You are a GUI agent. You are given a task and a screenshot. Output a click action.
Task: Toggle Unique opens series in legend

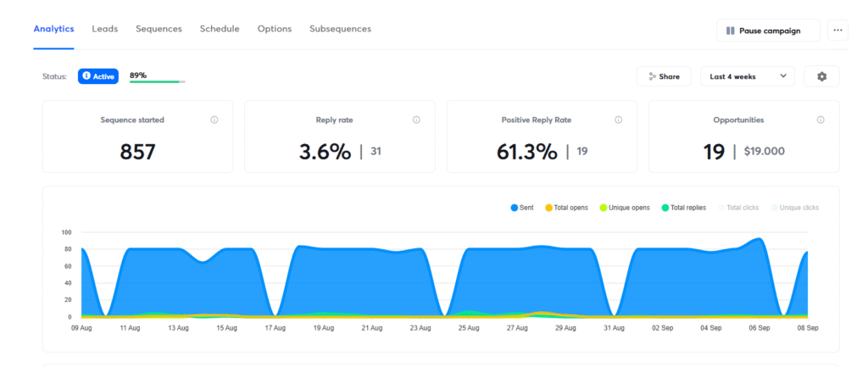coord(624,208)
